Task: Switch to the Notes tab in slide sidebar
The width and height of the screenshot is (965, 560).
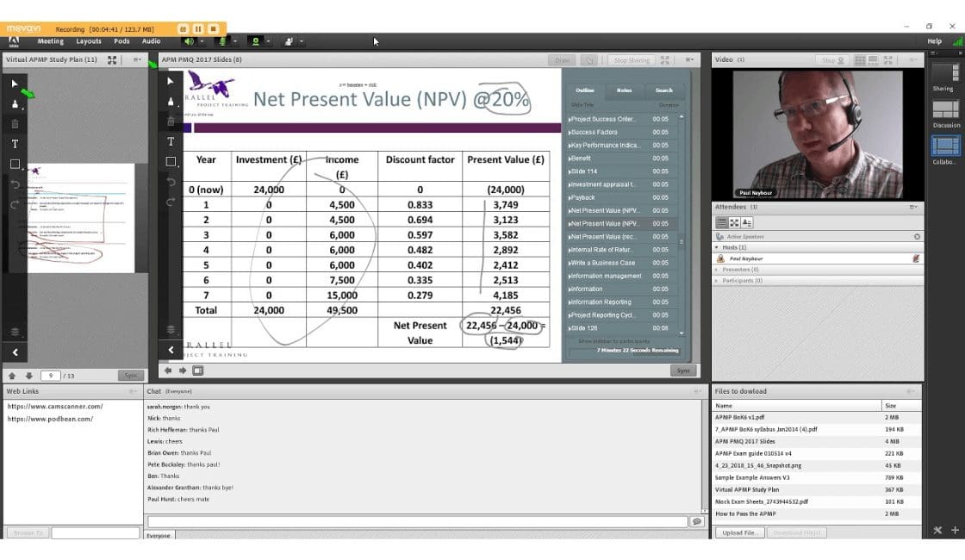Action: [624, 90]
